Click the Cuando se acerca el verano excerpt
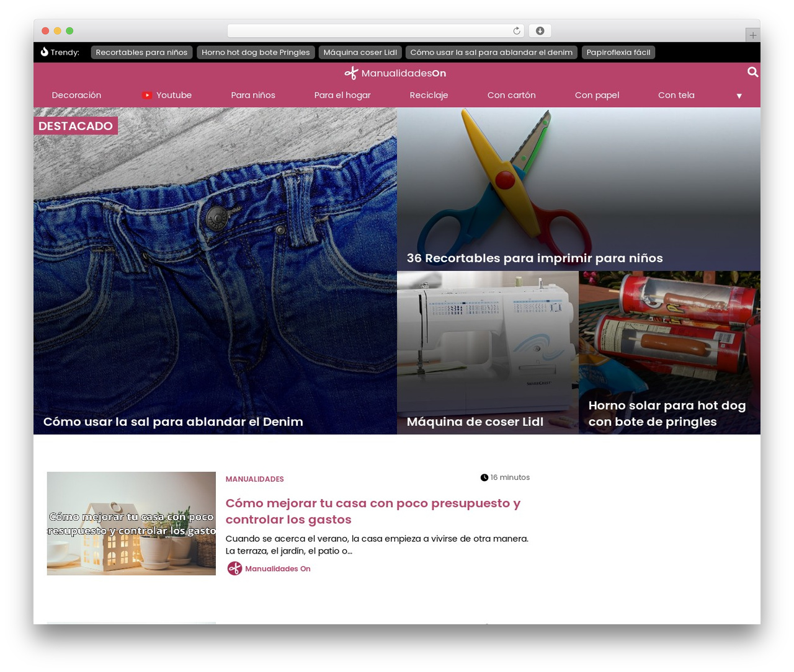The width and height of the screenshot is (794, 672). 377,544
